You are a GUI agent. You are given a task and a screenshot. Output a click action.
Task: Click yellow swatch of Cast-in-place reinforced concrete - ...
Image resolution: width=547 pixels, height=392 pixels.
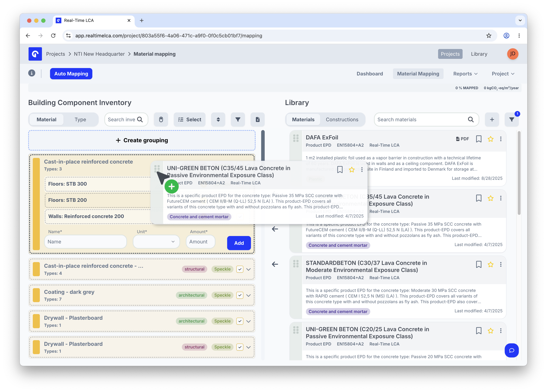click(x=36, y=269)
